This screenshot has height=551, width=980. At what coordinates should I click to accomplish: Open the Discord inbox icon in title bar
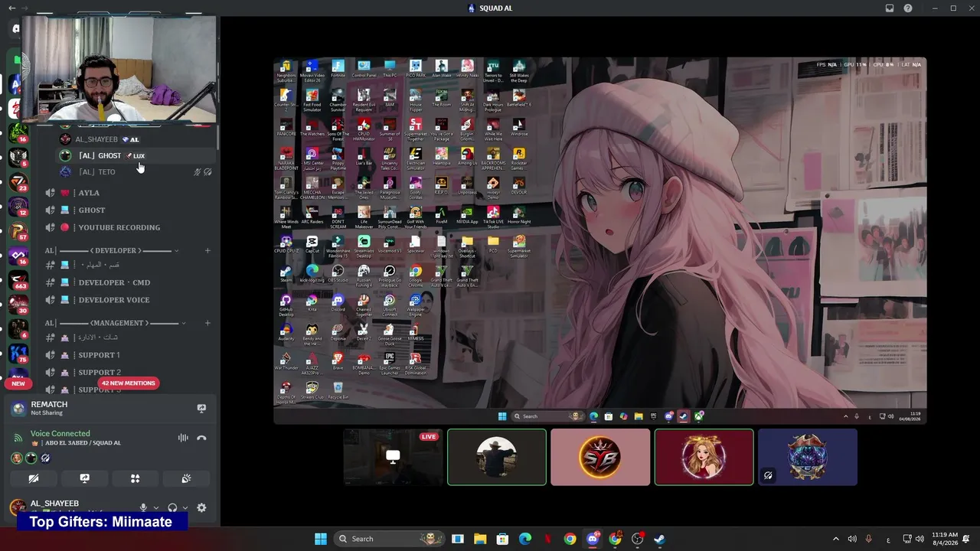(890, 8)
